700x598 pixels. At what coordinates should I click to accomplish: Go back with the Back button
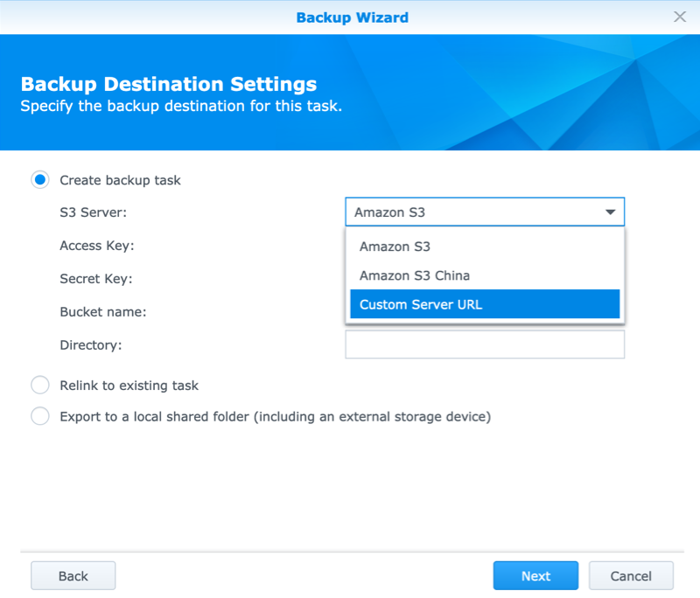click(73, 576)
